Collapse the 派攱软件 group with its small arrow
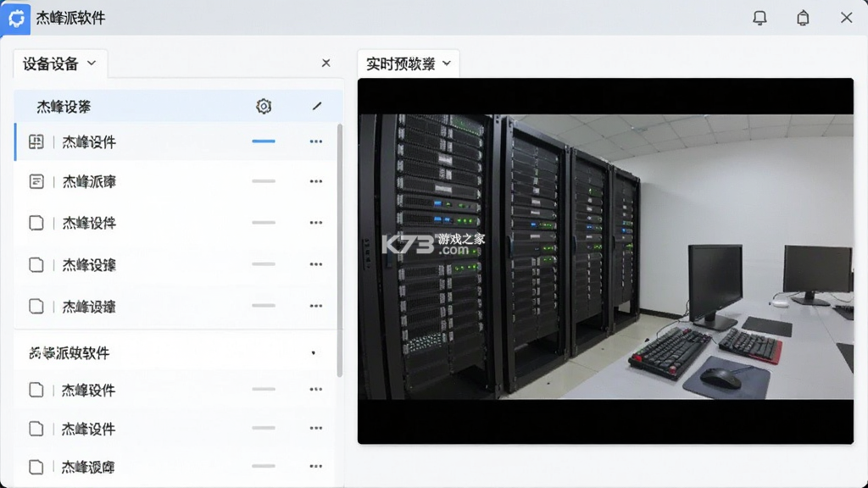The height and width of the screenshot is (488, 868). click(x=314, y=353)
